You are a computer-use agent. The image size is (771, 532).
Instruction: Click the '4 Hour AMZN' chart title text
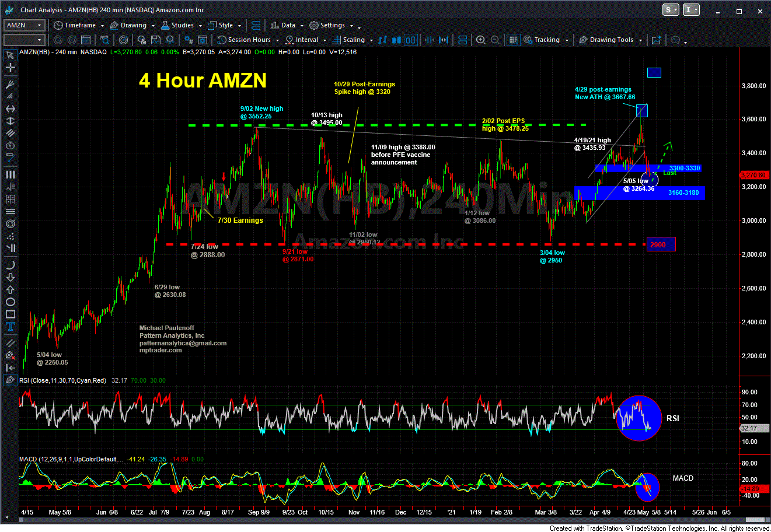(x=203, y=80)
